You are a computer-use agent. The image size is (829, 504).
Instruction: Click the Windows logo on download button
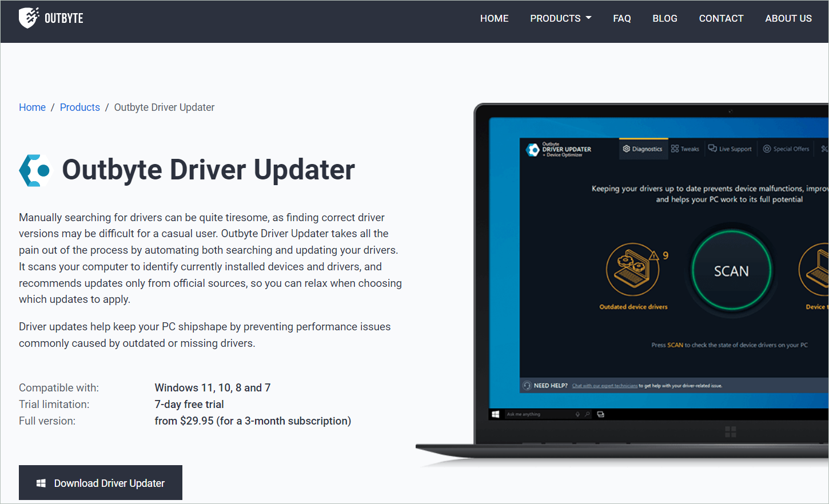41,483
